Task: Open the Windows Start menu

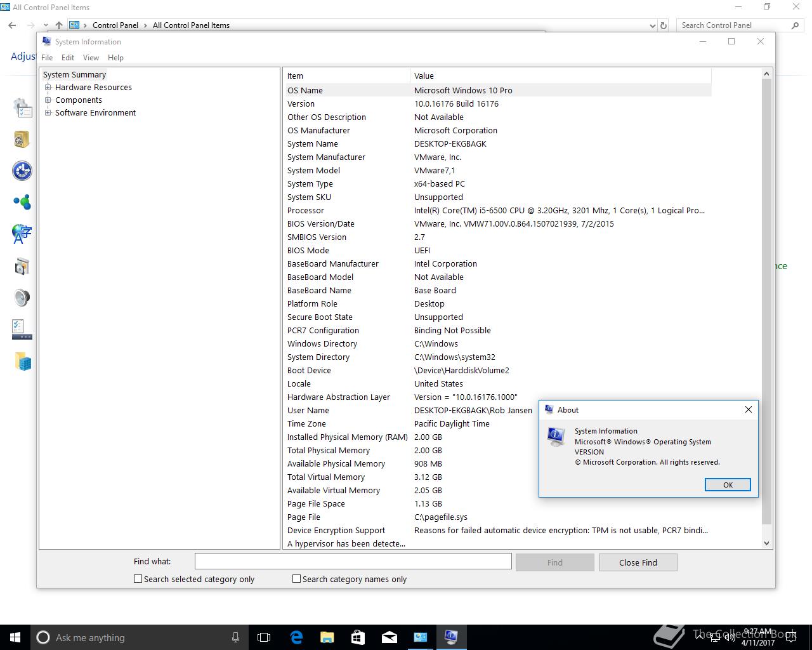Action: pos(15,637)
